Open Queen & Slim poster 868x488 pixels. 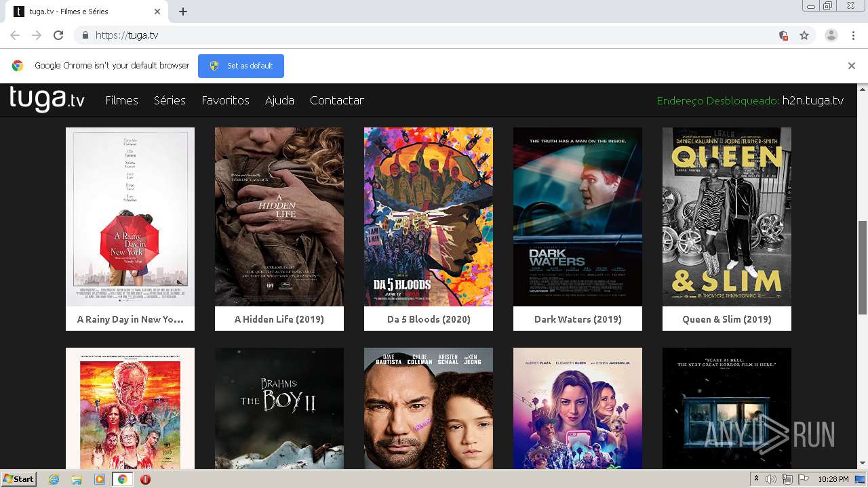click(727, 217)
